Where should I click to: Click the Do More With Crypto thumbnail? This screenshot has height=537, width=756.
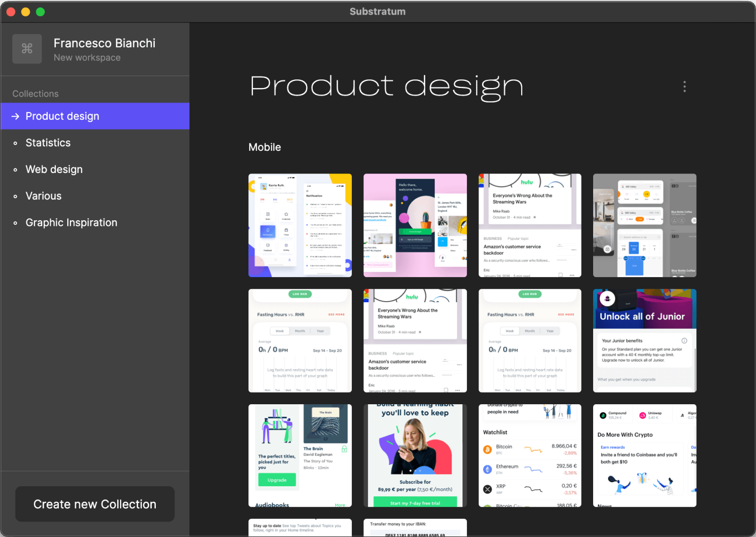pyautogui.click(x=644, y=456)
